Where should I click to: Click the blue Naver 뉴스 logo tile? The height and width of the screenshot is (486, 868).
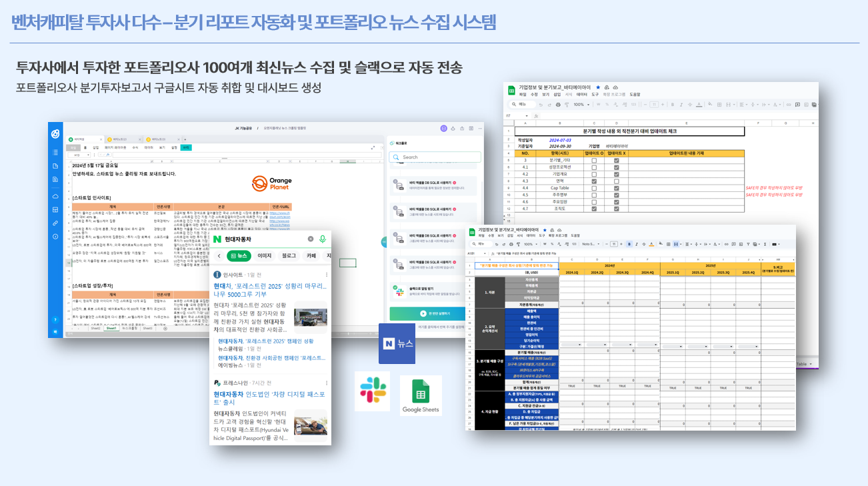[x=397, y=343]
